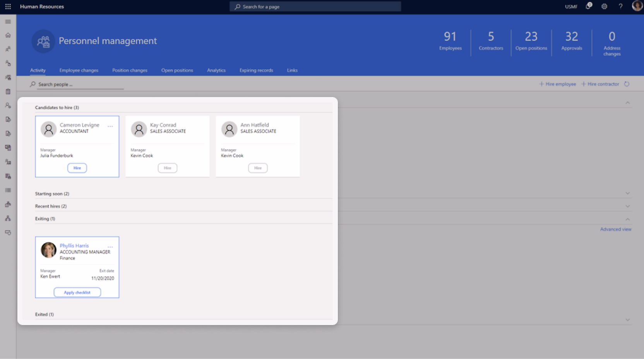644x359 pixels.
Task: Expand the Starting soon section
Action: (x=627, y=193)
